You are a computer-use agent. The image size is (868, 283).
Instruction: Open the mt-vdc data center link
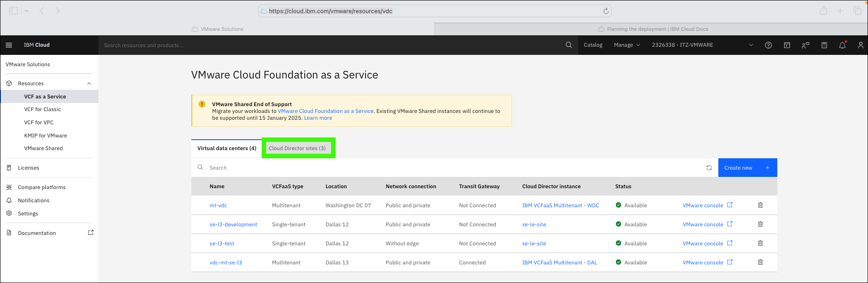coord(218,205)
